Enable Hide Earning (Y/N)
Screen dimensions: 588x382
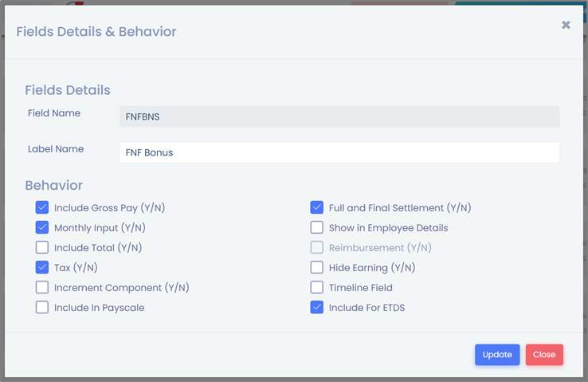[317, 268]
